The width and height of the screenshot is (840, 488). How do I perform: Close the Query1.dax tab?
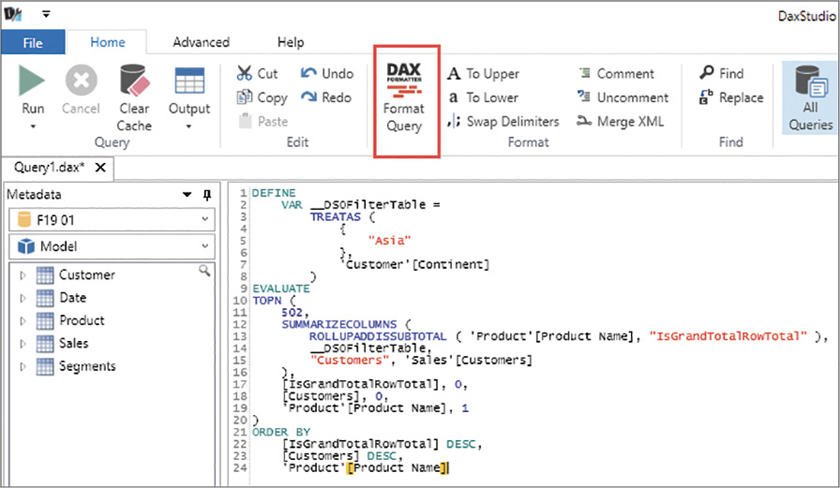pyautogui.click(x=100, y=167)
